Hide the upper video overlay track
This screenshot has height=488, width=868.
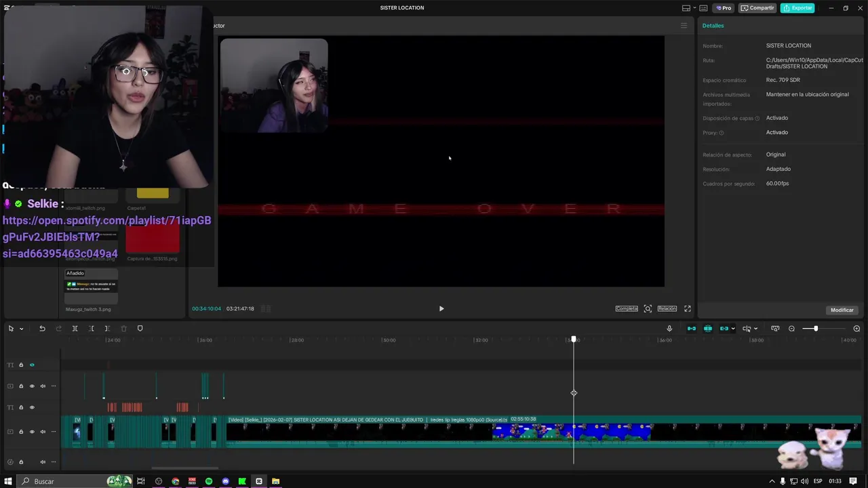pos(32,386)
